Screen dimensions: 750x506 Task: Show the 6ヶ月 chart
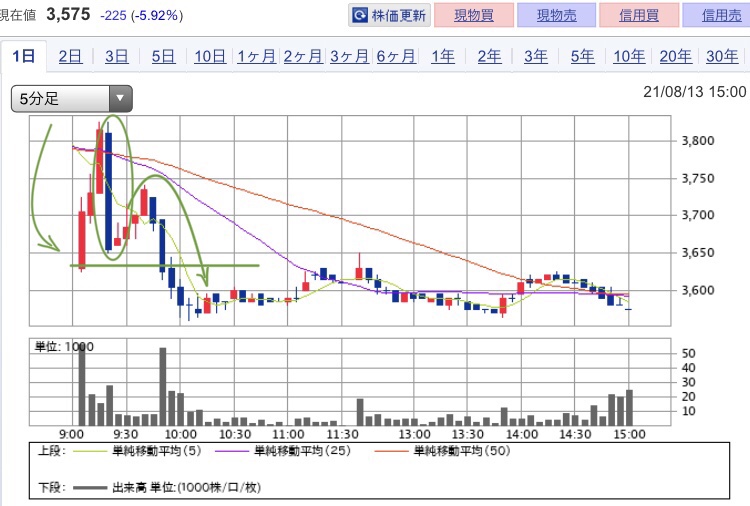pos(396,56)
